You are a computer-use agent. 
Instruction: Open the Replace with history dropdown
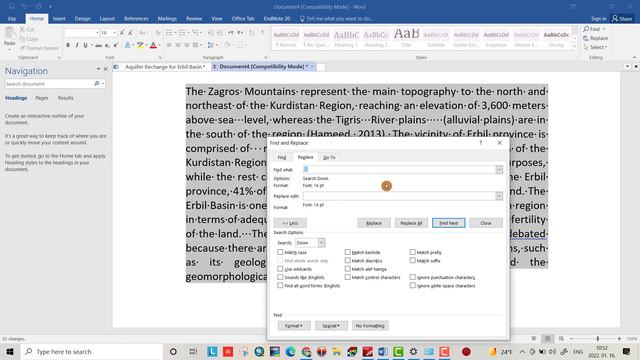tap(499, 196)
